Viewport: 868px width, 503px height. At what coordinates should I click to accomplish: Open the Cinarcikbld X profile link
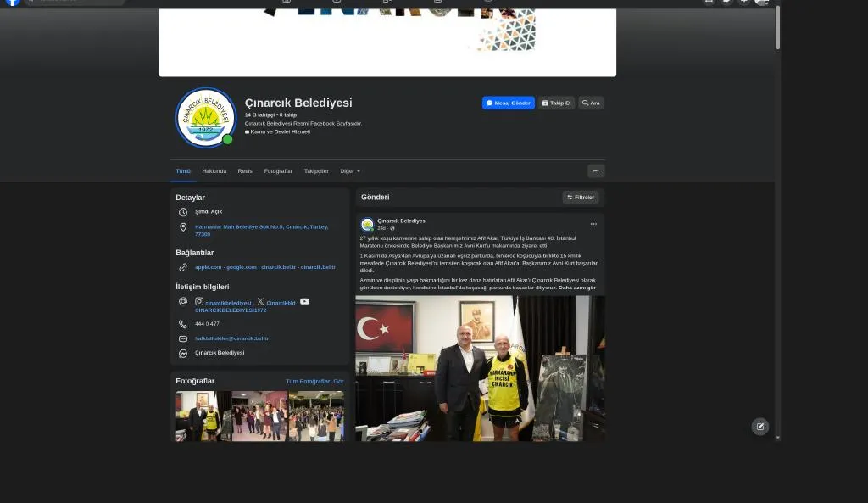pyautogui.click(x=281, y=303)
